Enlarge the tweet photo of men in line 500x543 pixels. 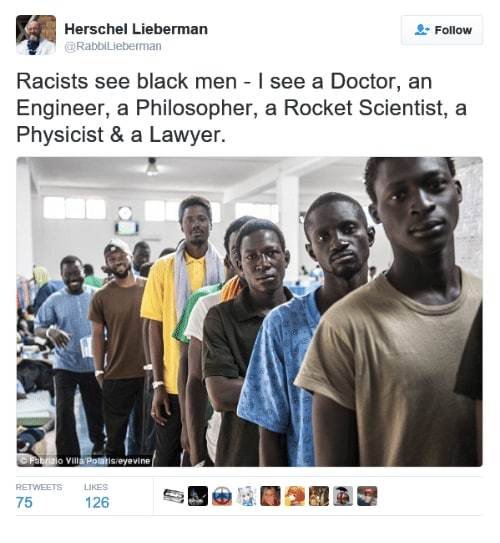(249, 312)
